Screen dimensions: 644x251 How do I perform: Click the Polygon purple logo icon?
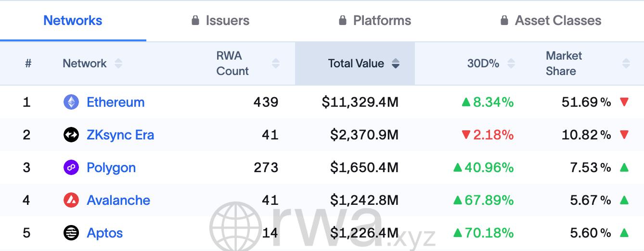tap(71, 167)
